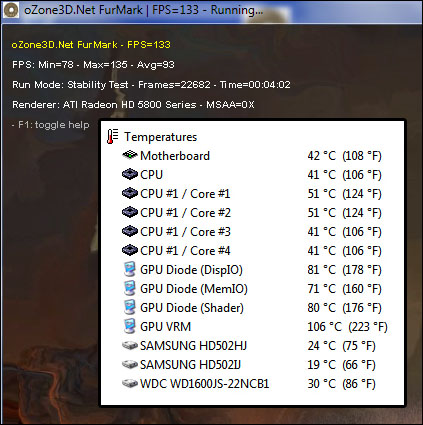
Task: Click the Temperatures section header
Action: [x=160, y=137]
